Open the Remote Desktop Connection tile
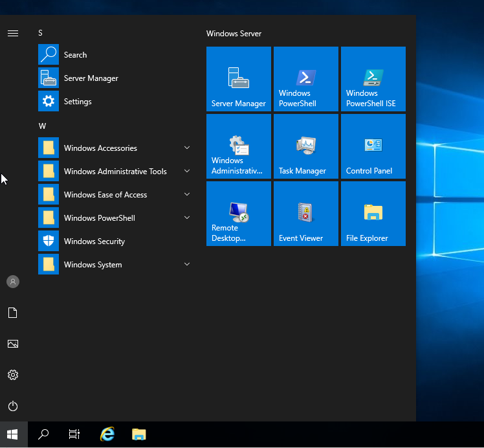 [x=239, y=214]
